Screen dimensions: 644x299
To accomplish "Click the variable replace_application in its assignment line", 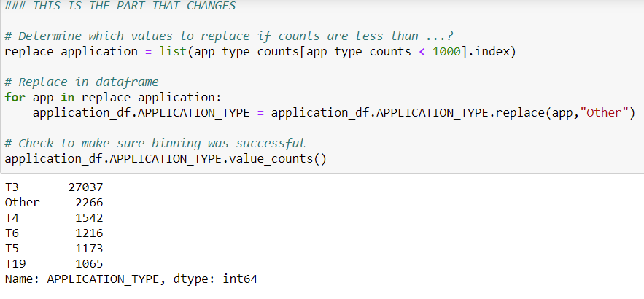I will [x=71, y=52].
